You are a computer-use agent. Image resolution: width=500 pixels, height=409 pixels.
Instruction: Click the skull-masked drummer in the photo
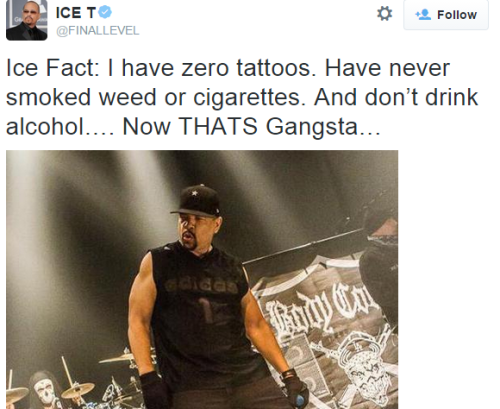click(x=46, y=390)
